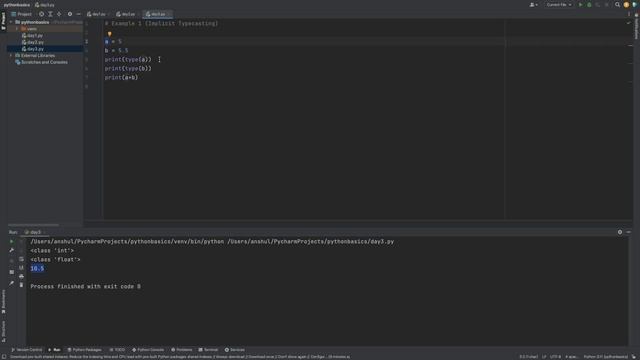Open Run panel gear settings
The height and width of the screenshot is (360, 640).
point(620,232)
